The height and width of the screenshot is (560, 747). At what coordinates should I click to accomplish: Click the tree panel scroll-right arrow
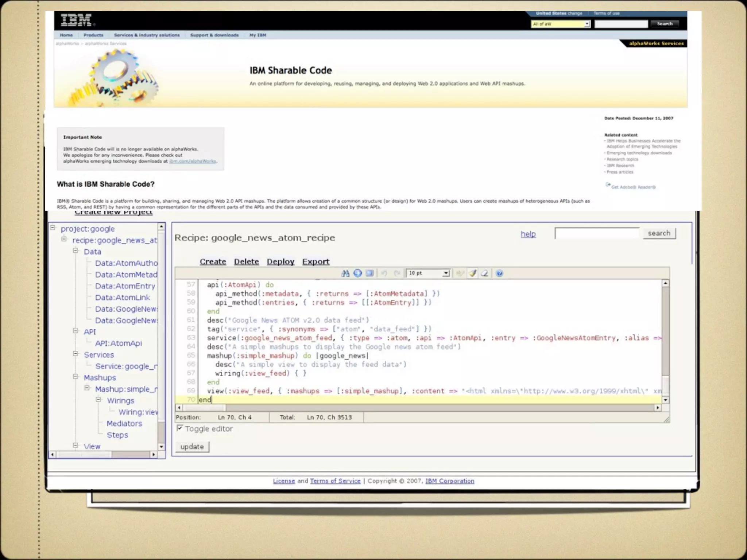pyautogui.click(x=154, y=454)
